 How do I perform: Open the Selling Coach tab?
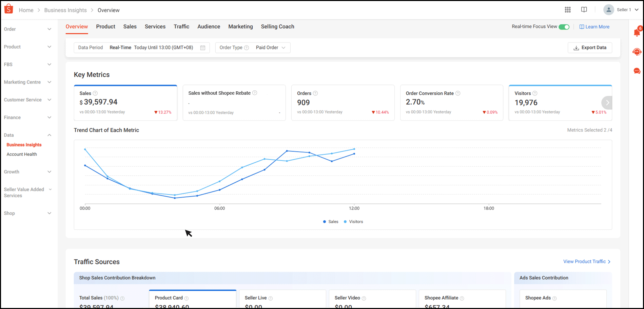click(x=277, y=26)
